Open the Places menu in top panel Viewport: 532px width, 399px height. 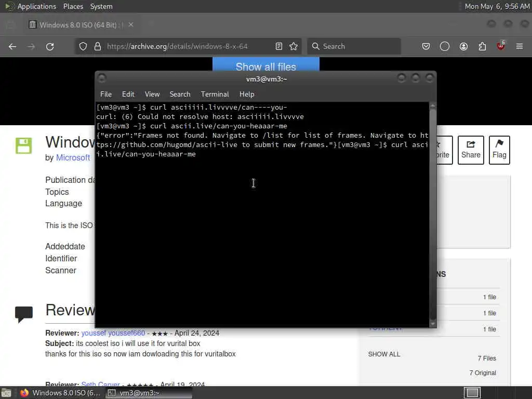pyautogui.click(x=73, y=6)
